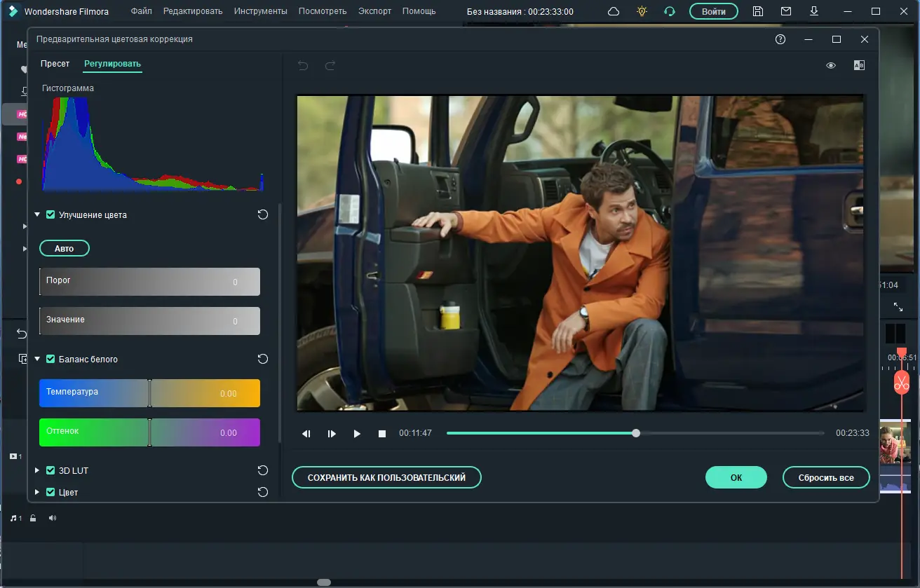The height and width of the screenshot is (588, 920).
Task: Click the redo arrow in color correction dialog
Action: tap(330, 66)
